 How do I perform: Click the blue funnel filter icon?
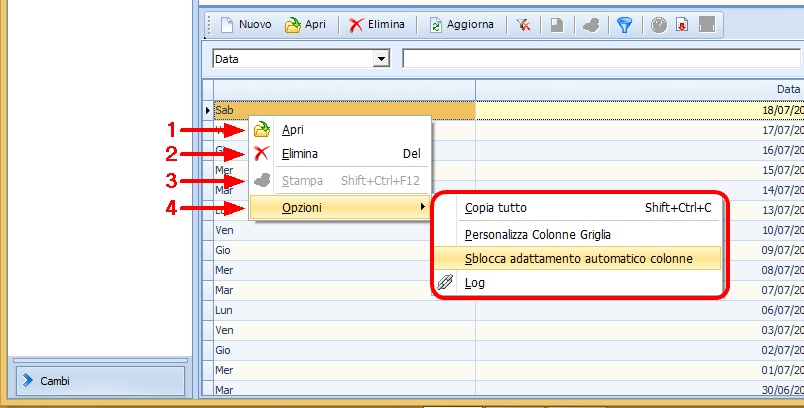[x=624, y=25]
